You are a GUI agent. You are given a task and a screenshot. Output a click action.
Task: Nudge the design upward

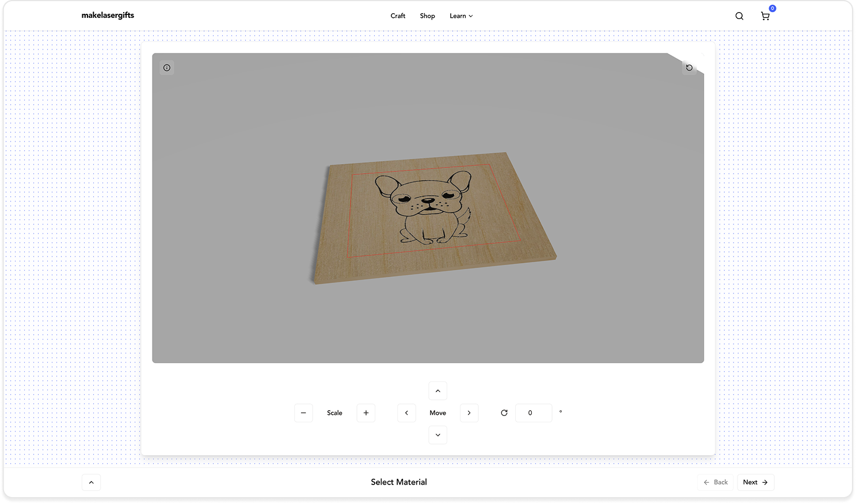point(437,391)
